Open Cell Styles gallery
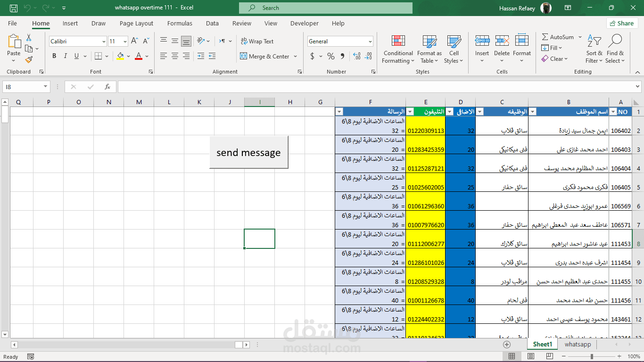Viewport: 644px width, 362px height. coord(454,49)
